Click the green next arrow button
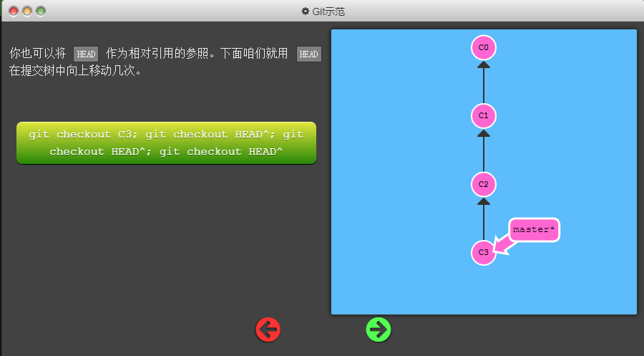The width and height of the screenshot is (644, 356). tap(379, 329)
